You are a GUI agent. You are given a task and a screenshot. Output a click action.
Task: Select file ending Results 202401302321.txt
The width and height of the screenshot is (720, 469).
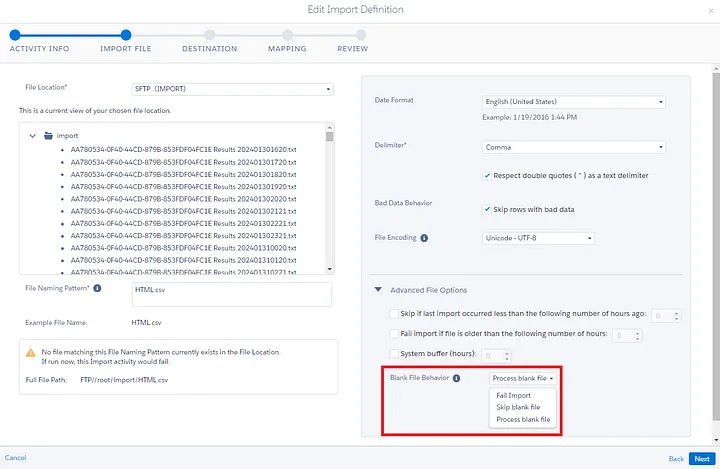tap(183, 236)
